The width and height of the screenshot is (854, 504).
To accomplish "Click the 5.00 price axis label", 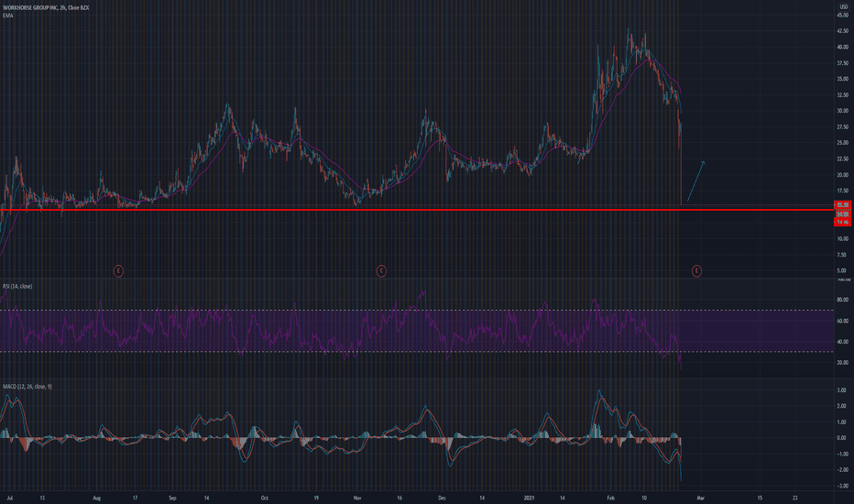I will (842, 271).
